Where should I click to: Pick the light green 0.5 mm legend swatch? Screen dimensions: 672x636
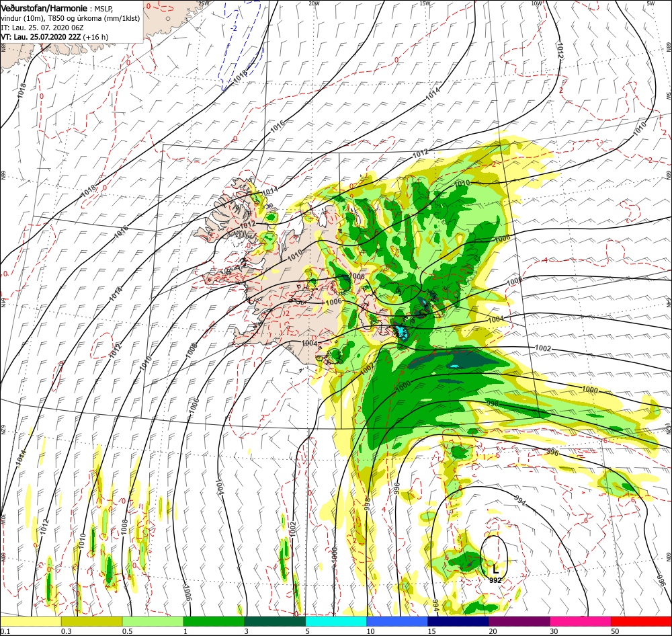tap(153, 621)
